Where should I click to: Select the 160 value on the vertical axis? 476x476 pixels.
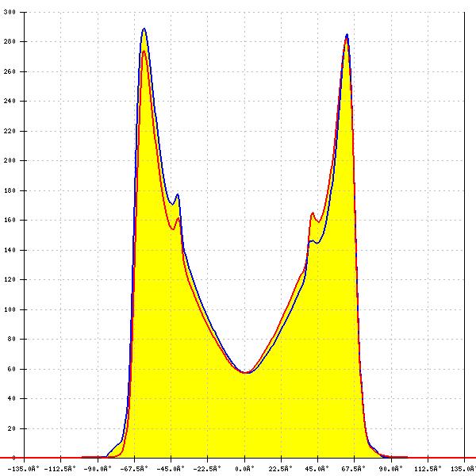click(x=10, y=220)
